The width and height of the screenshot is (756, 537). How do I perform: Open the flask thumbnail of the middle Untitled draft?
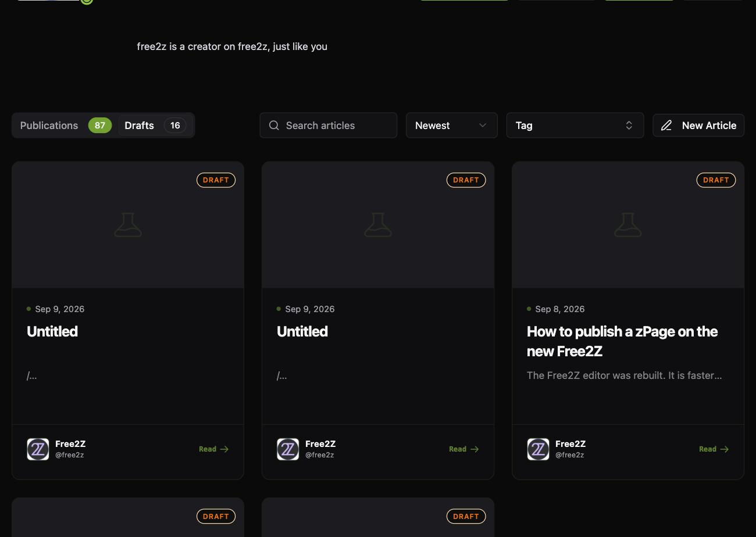coord(378,225)
